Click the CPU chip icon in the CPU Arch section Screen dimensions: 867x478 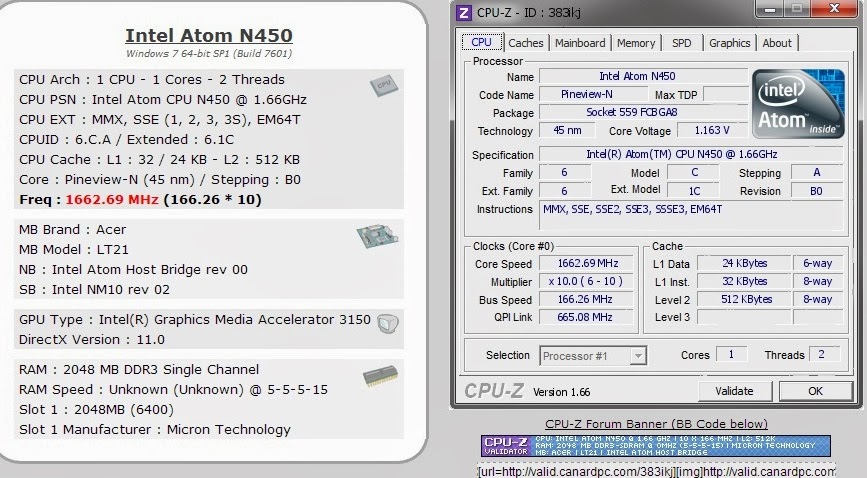(383, 86)
